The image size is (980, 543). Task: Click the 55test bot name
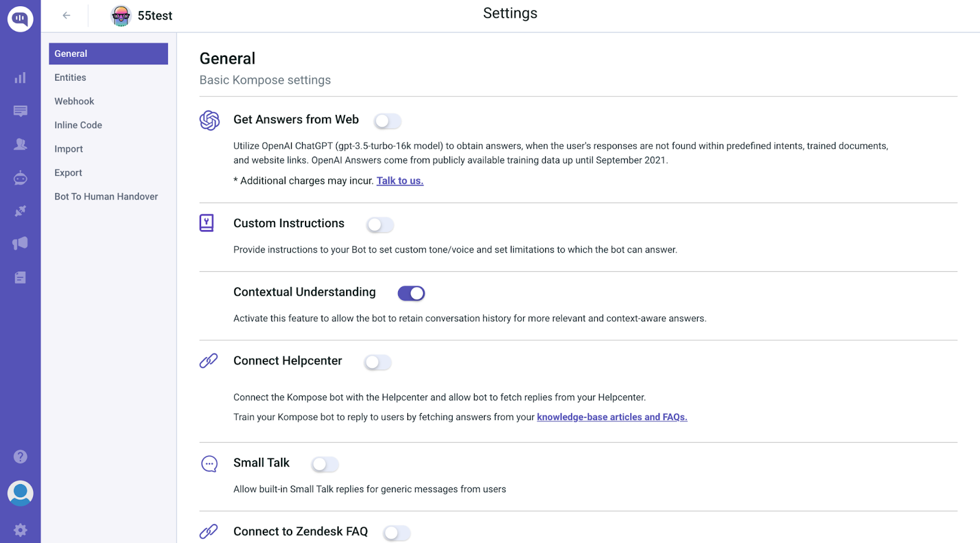pyautogui.click(x=155, y=16)
